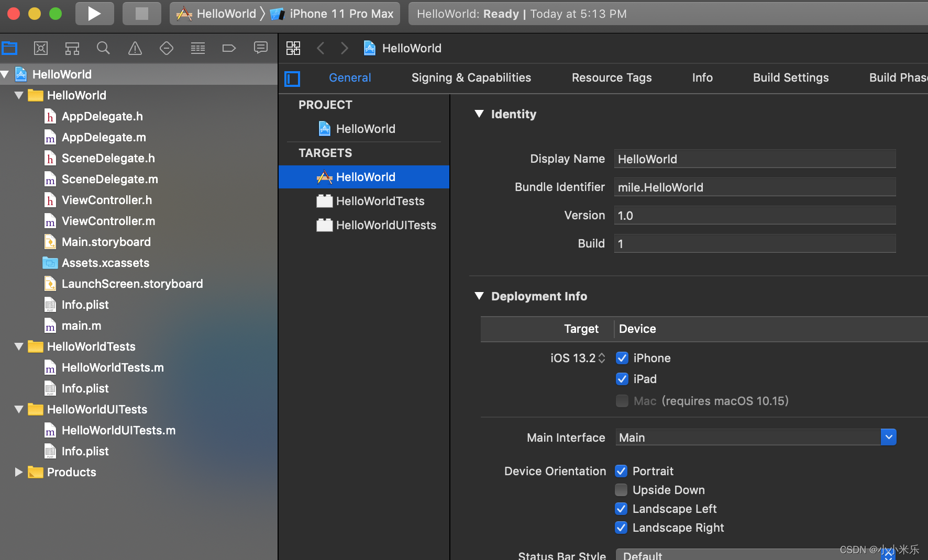The width and height of the screenshot is (928, 560).
Task: Open main.m file
Action: (x=81, y=326)
